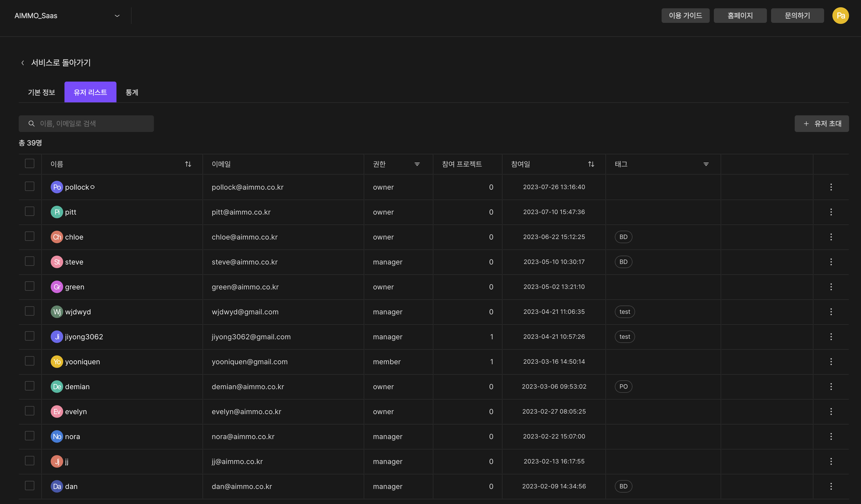861x504 pixels.
Task: Switch to the 기본 정보 tab
Action: click(41, 92)
